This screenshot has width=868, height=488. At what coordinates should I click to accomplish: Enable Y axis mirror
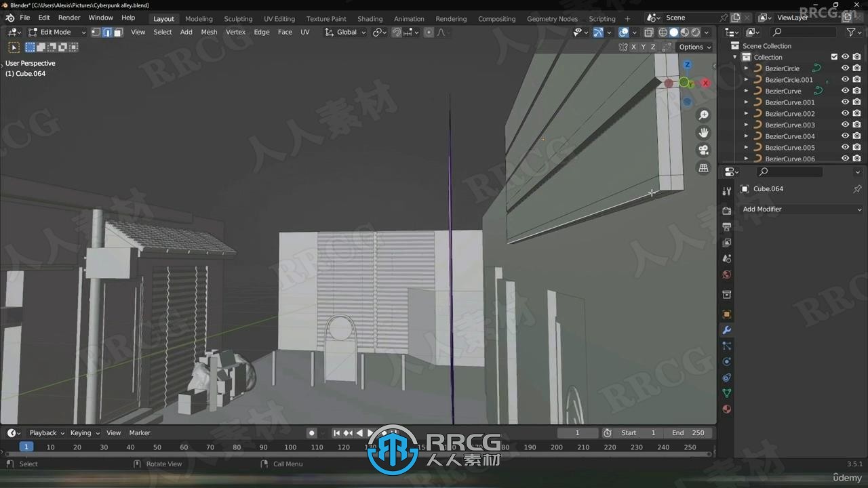coord(644,47)
